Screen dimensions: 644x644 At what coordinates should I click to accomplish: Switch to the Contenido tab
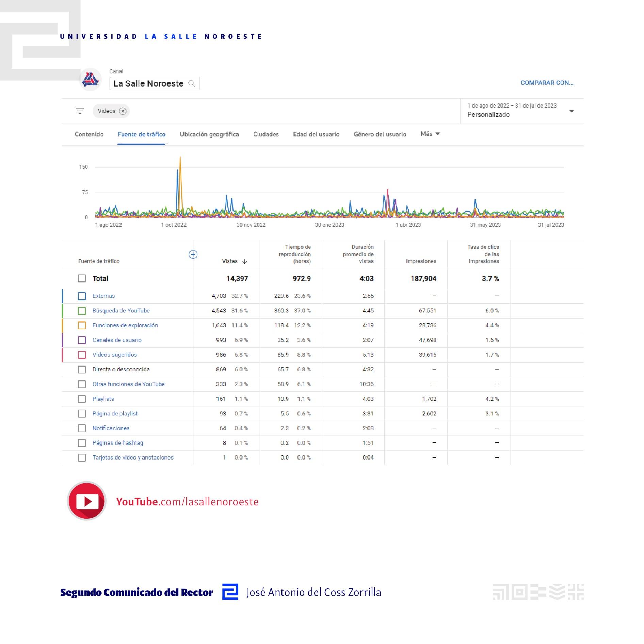tap(89, 134)
